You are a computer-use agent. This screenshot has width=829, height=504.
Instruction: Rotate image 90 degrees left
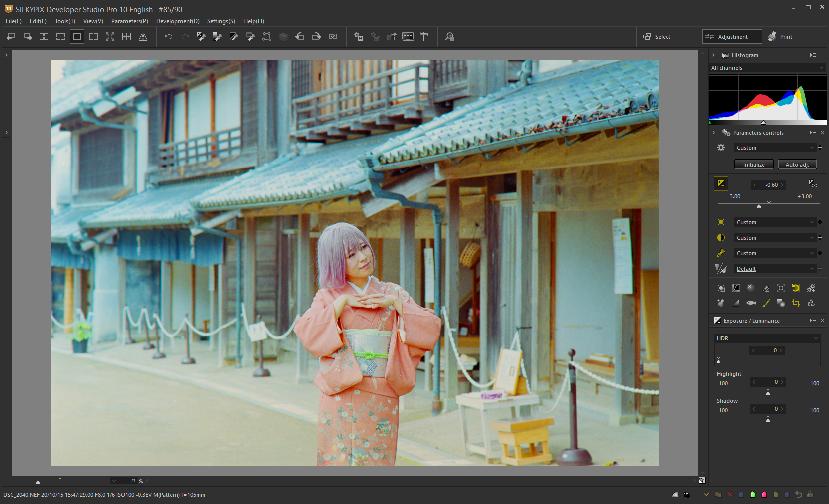[300, 37]
